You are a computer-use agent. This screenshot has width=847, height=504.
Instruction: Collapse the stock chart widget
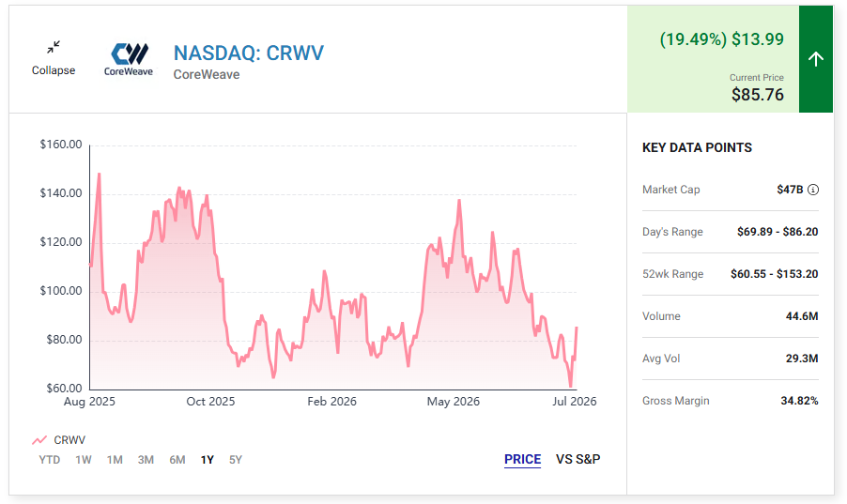53,58
